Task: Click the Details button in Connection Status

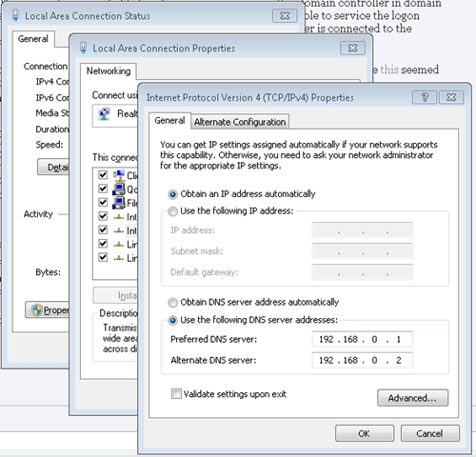Action: [x=53, y=167]
